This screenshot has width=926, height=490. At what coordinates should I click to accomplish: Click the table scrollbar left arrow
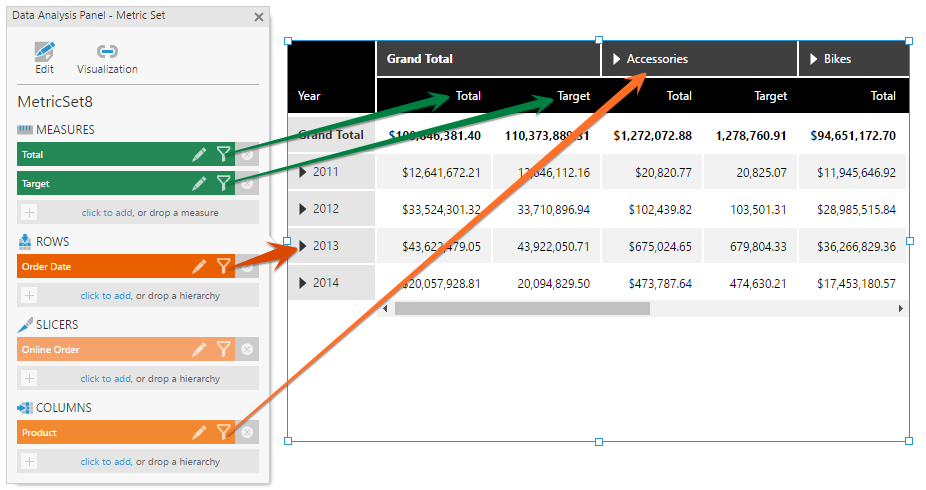point(386,308)
